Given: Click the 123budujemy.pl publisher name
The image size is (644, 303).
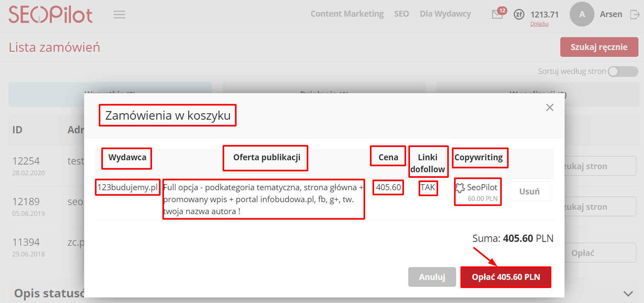Looking at the screenshot, I should tap(128, 187).
